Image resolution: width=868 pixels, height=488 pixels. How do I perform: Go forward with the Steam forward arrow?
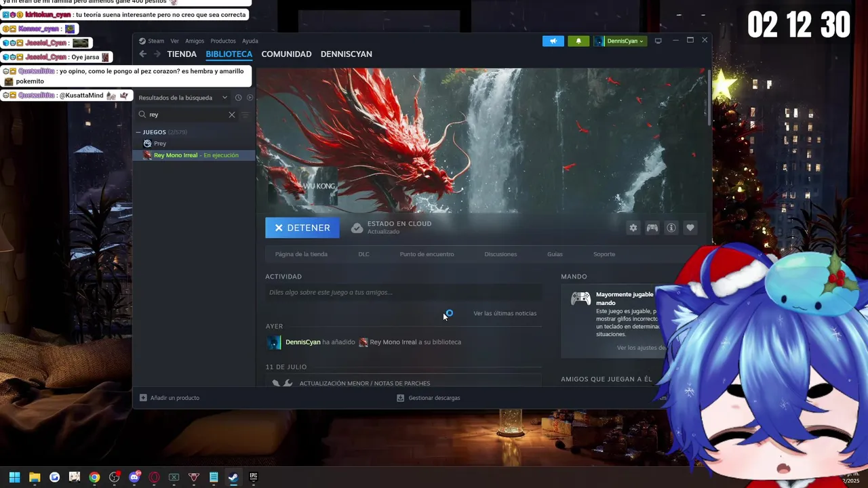[157, 54]
